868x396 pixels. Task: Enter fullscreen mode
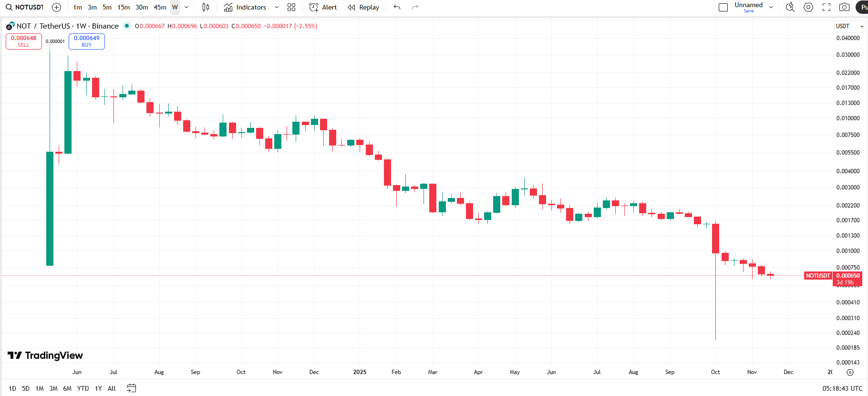pyautogui.click(x=827, y=7)
